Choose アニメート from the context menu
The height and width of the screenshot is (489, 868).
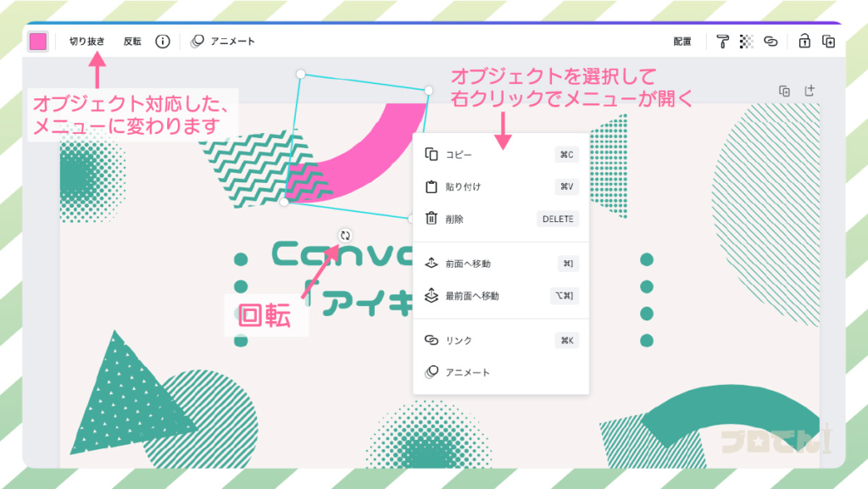pyautogui.click(x=501, y=372)
